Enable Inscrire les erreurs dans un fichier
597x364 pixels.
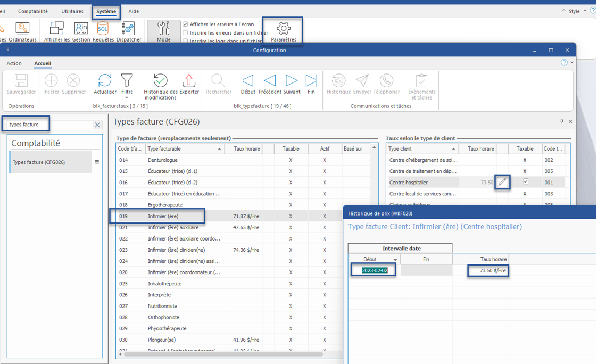click(185, 33)
